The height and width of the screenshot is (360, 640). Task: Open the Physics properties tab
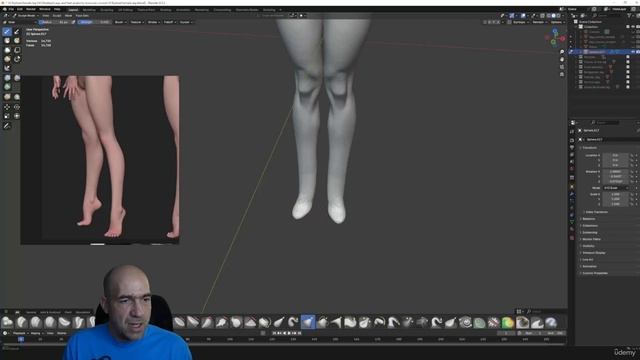point(572,208)
